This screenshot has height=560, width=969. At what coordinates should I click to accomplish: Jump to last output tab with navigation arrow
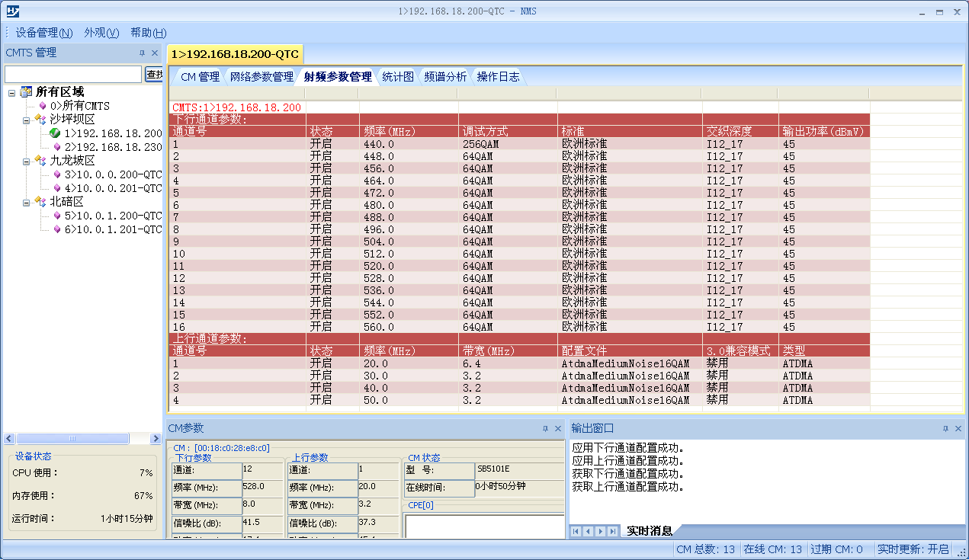coord(613,531)
